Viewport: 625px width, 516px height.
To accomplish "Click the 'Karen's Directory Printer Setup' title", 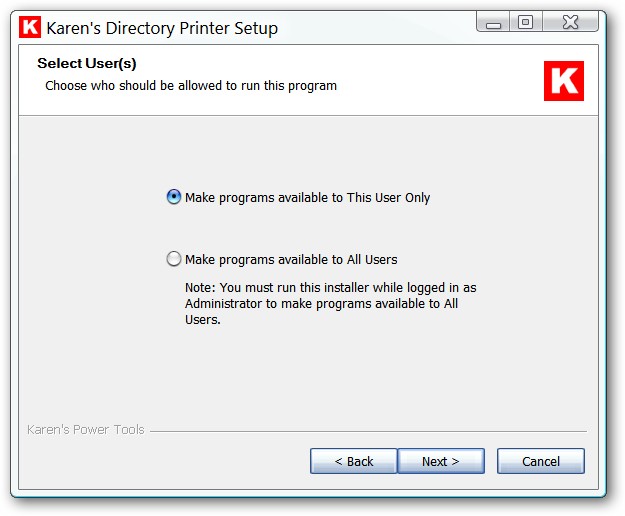I will (x=162, y=28).
